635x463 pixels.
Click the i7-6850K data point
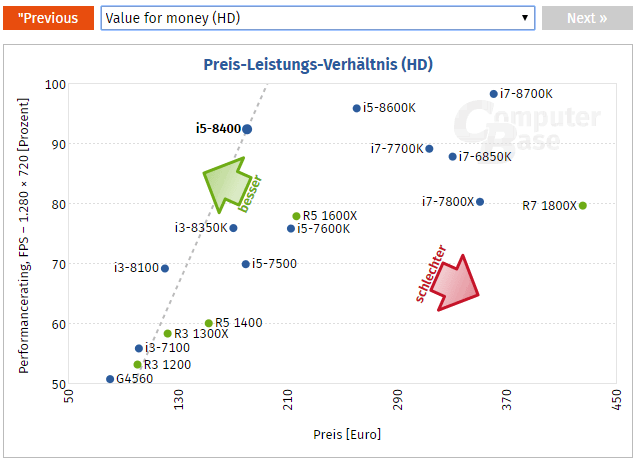tap(453, 157)
